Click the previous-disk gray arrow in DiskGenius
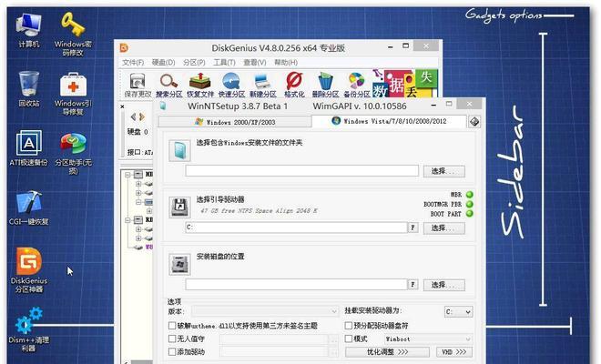This screenshot has height=364, width=601. 133,116
